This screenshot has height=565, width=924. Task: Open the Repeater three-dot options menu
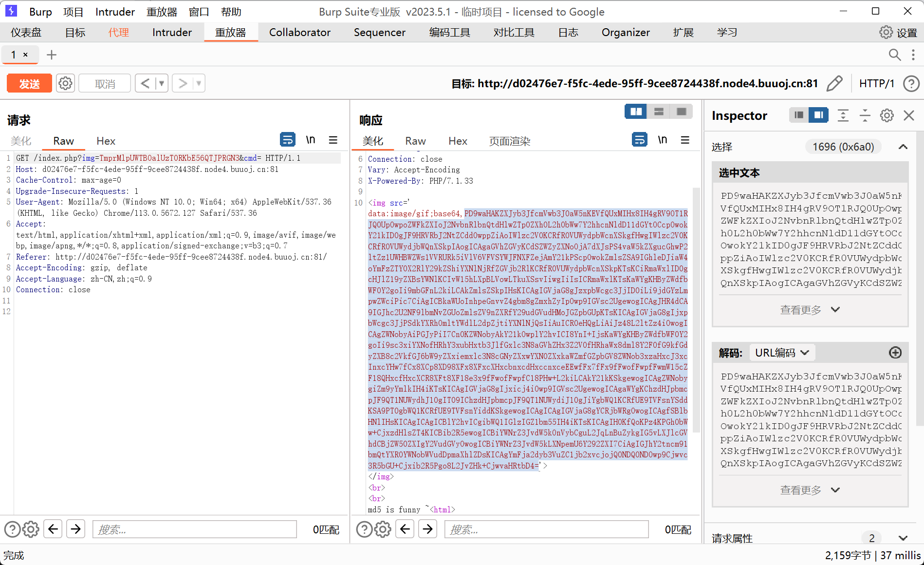click(x=913, y=55)
